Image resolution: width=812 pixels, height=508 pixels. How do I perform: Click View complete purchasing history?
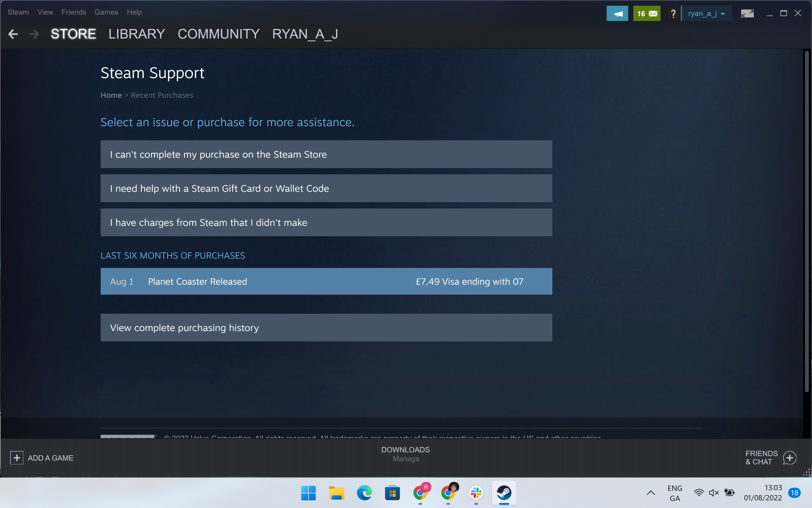[x=326, y=328]
